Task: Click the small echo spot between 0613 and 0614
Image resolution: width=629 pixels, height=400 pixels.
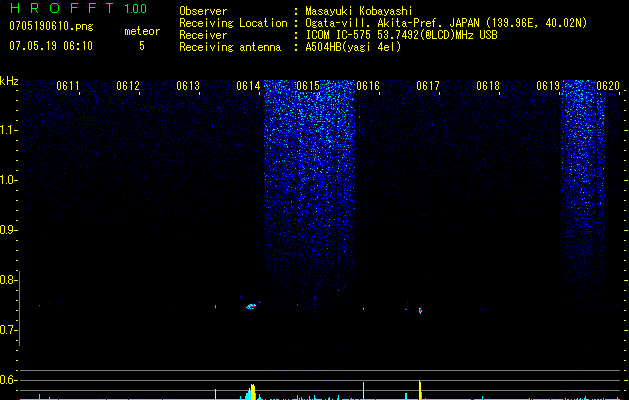Action: click(x=215, y=307)
